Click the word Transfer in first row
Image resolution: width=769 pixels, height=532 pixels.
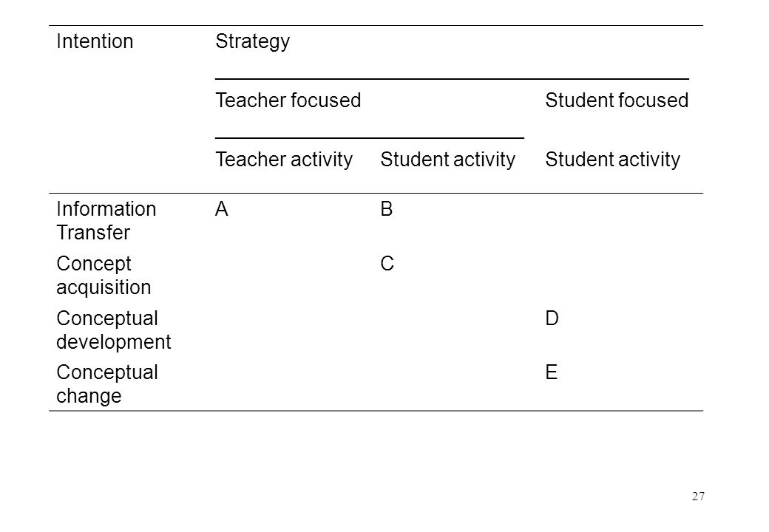93,233
